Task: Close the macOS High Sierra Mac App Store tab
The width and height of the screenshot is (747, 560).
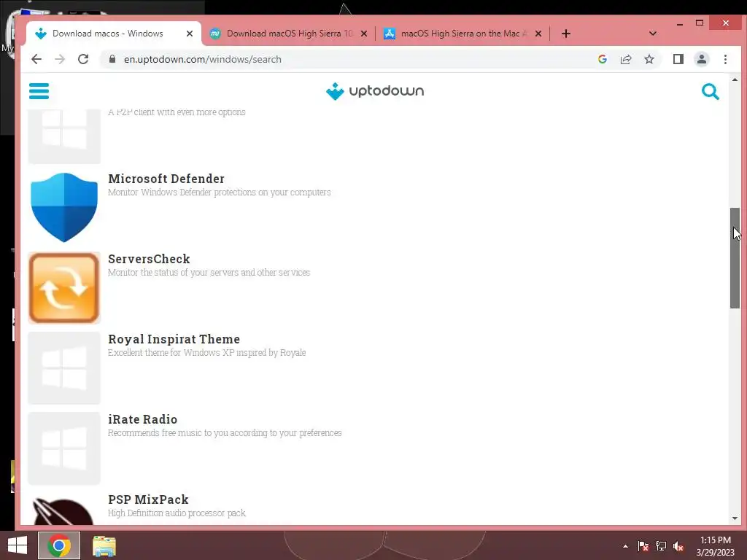Action: (x=538, y=34)
